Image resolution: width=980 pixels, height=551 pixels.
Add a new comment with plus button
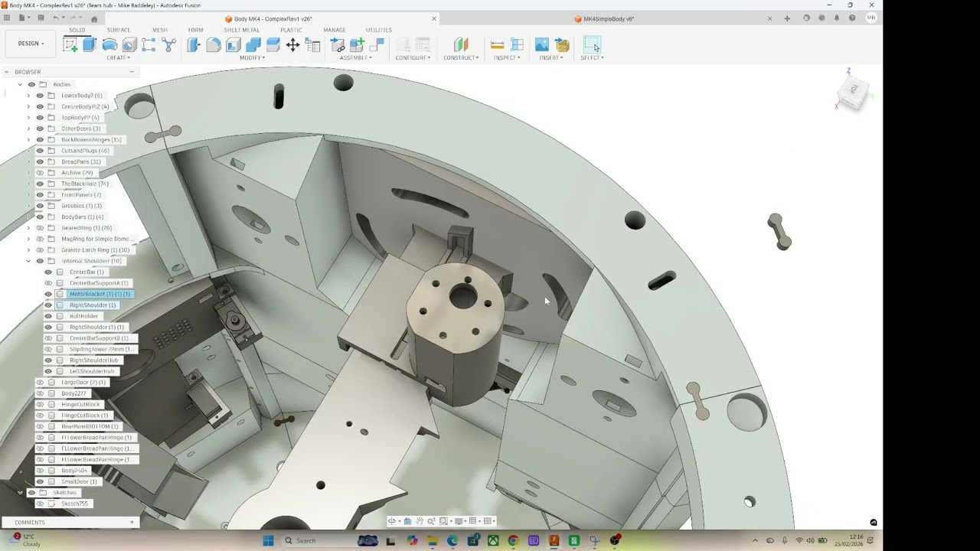pos(132,523)
